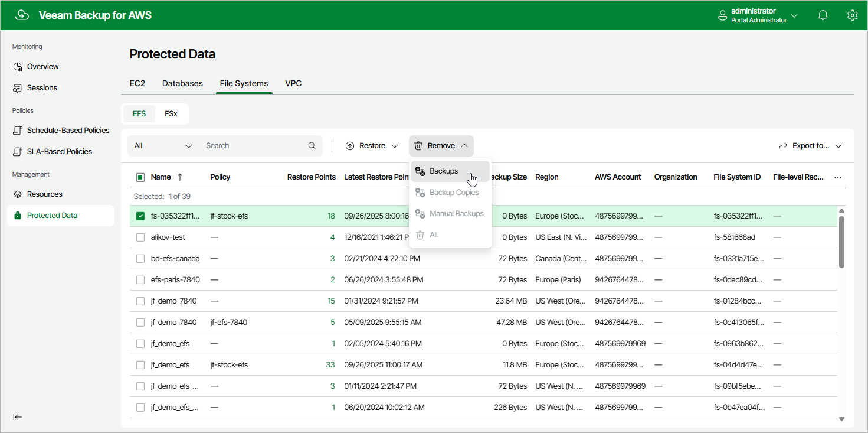Toggle the select-all header checkbox

click(140, 177)
